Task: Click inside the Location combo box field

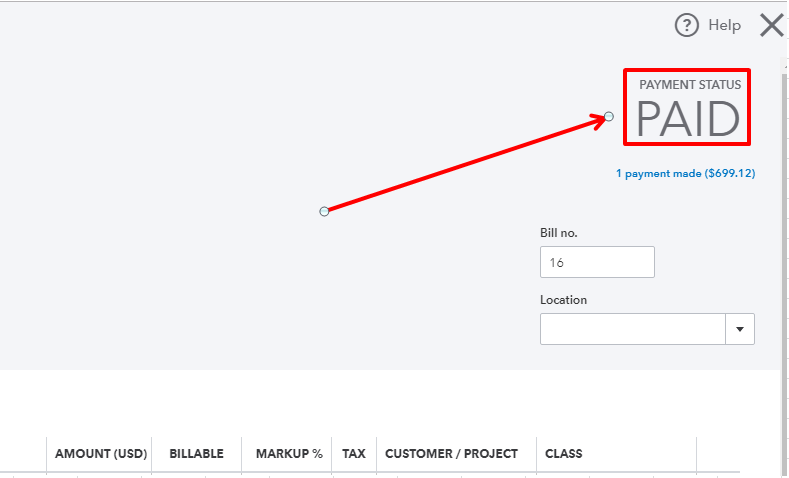Action: (x=634, y=329)
